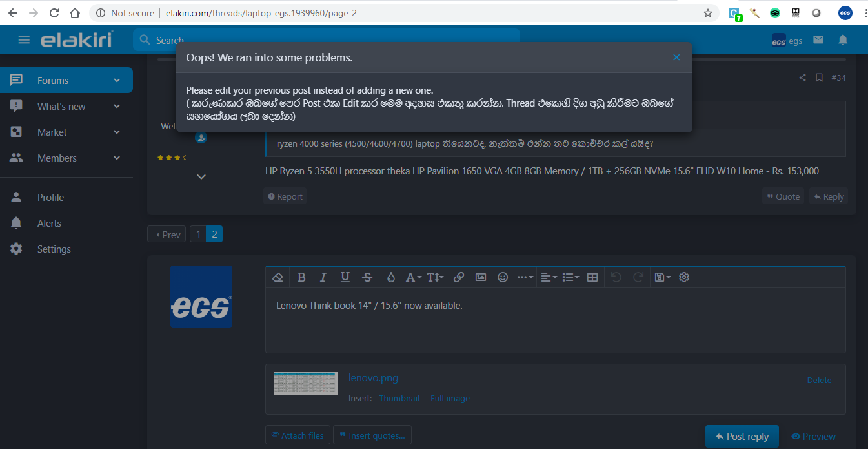Open the conversations envelope icon
Image resolution: width=868 pixels, height=449 pixels.
pos(818,40)
